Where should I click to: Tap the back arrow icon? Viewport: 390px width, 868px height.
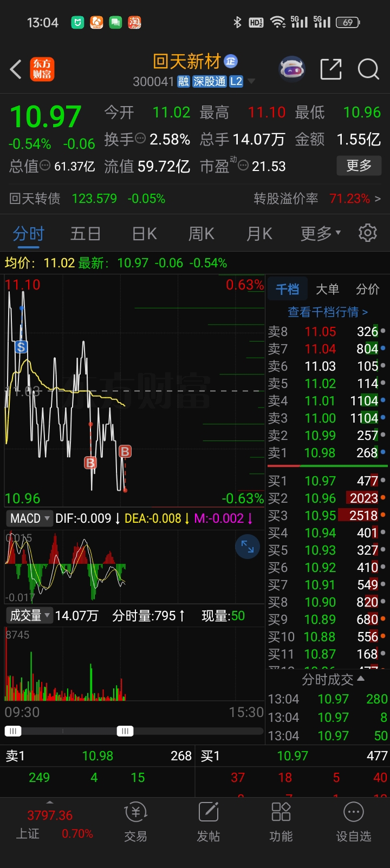(x=16, y=69)
